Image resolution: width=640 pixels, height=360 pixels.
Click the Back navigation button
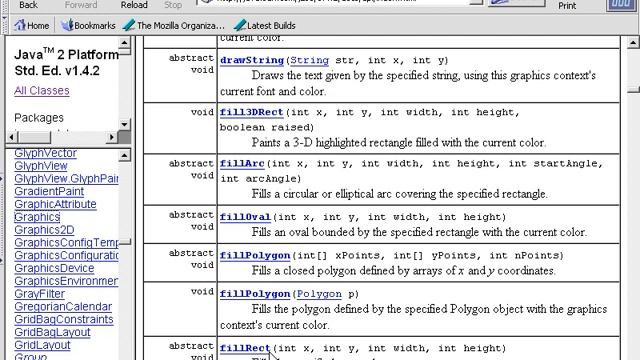[28, 5]
